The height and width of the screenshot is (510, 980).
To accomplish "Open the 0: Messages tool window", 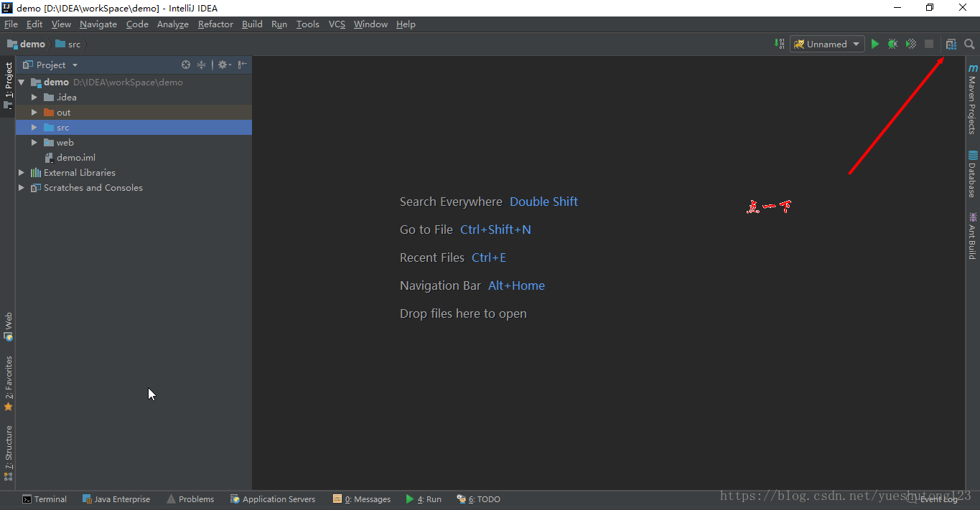I will (362, 499).
